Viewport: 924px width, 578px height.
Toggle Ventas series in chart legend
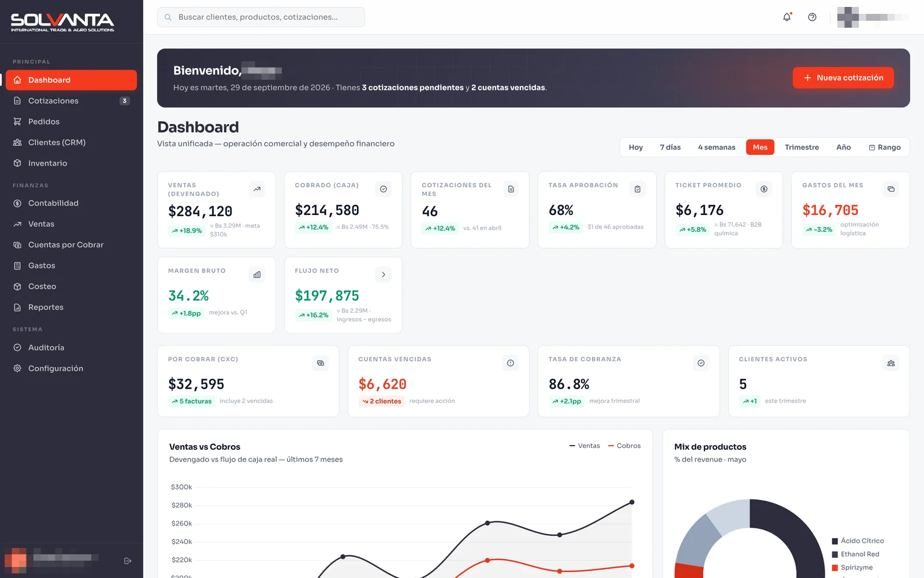coord(584,446)
